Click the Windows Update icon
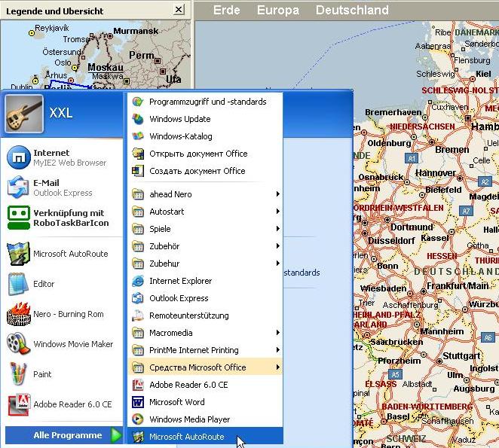This screenshot has height=448, width=499. 138,119
